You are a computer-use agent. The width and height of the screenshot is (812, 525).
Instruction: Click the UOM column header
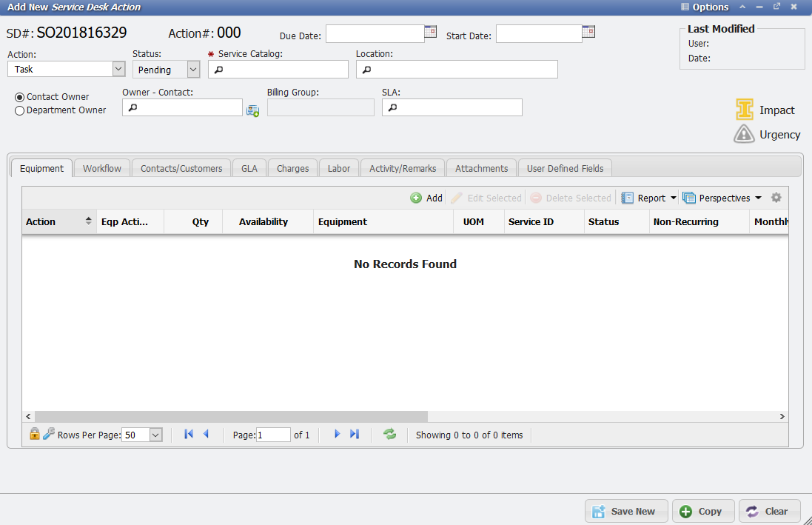click(x=479, y=222)
